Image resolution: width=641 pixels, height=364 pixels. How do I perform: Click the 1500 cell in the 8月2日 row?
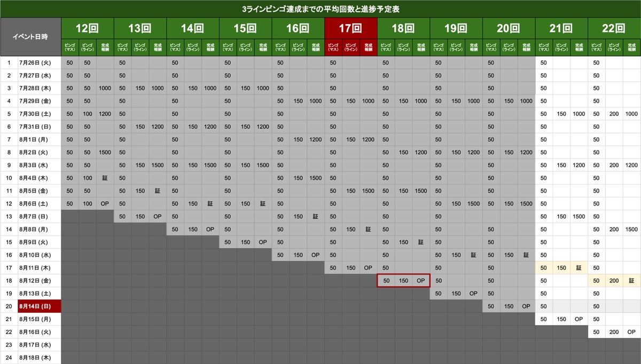(x=105, y=153)
